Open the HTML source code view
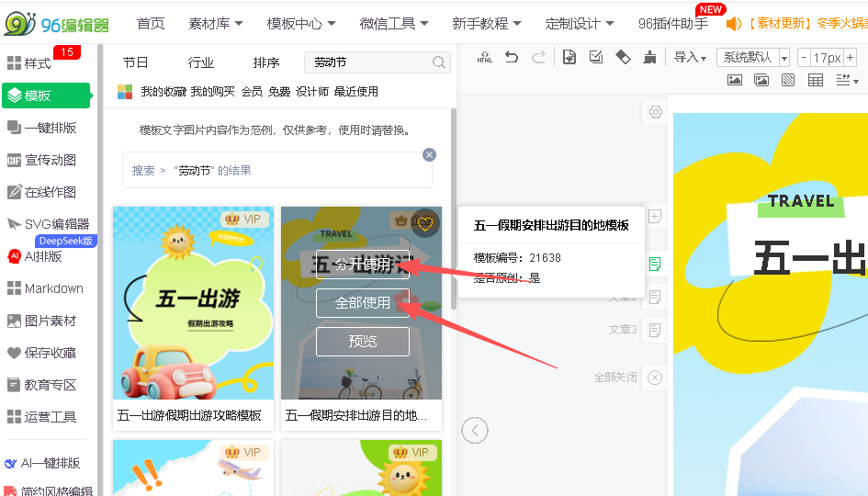 [486, 58]
